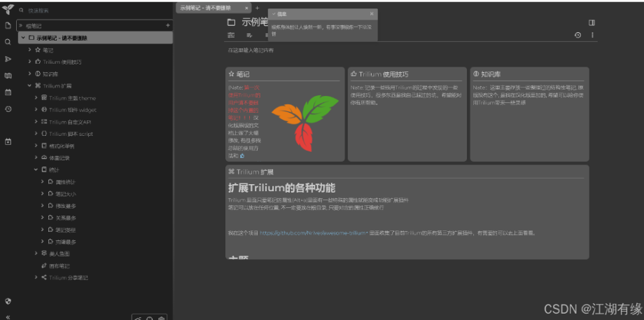The image size is (644, 320).
Task: Expand the Trilium 使用技巧 tree node
Action: coord(29,62)
